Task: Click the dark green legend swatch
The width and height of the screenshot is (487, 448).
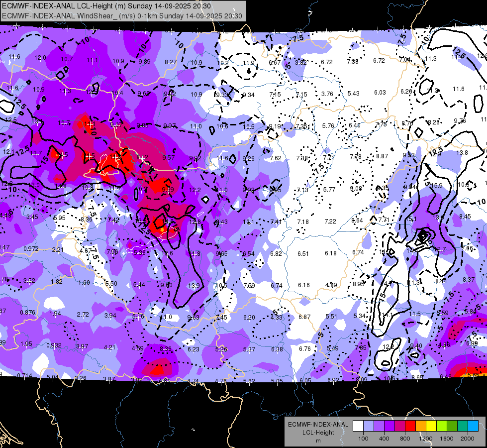Action: click(452, 426)
